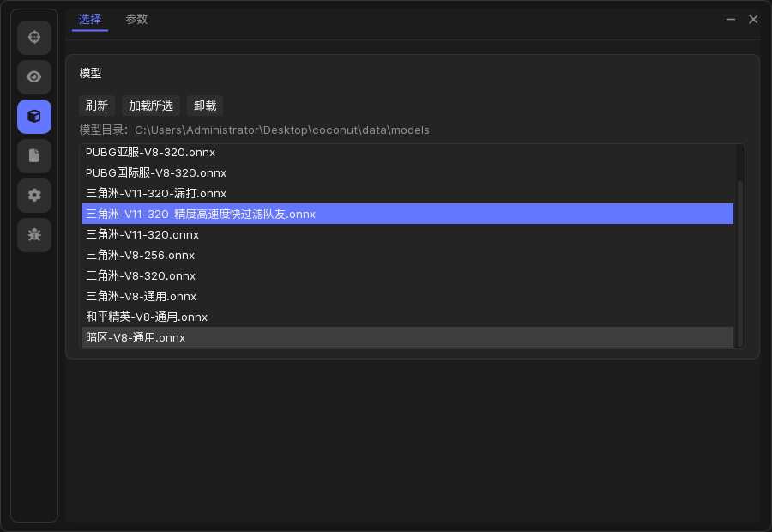The width and height of the screenshot is (772, 532).
Task: Switch to the 选择 tab
Action: pos(89,19)
